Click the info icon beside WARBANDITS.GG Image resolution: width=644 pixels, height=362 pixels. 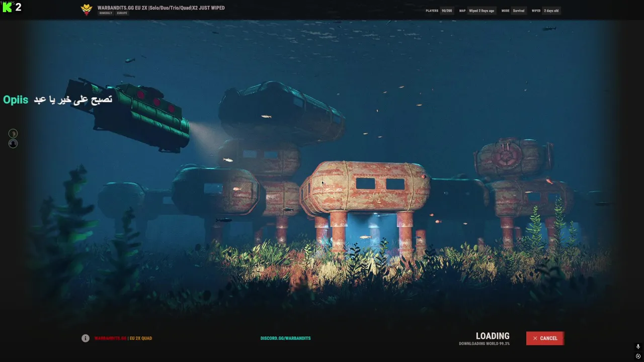coord(86,338)
